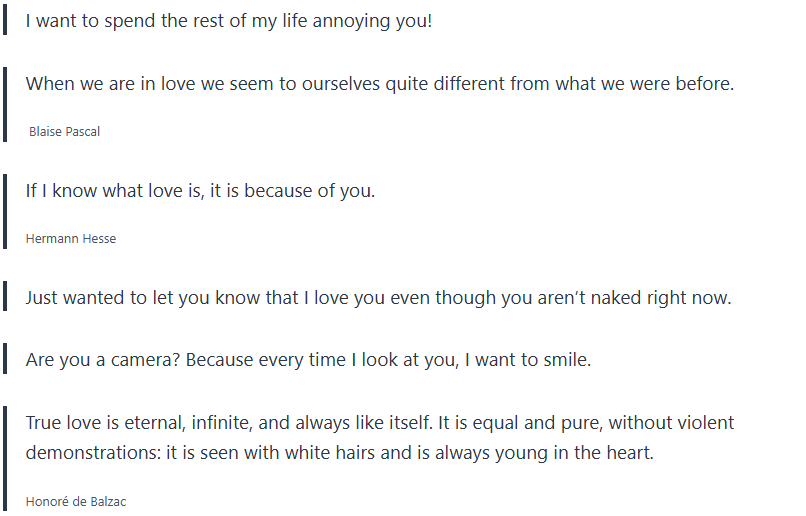Select the Honoré de Balzac author name
This screenshot has width=806, height=516.
76,501
